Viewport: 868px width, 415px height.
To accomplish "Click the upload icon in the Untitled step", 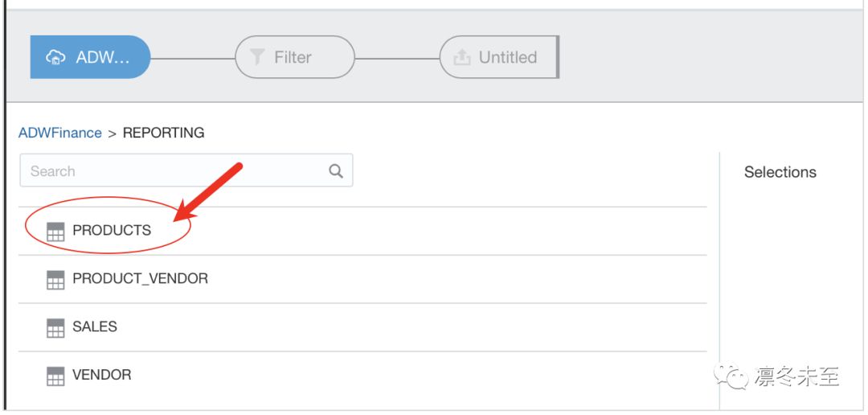I will pos(461,57).
